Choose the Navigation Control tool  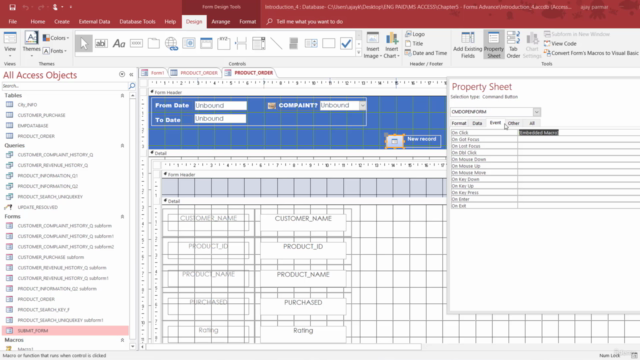(207, 43)
